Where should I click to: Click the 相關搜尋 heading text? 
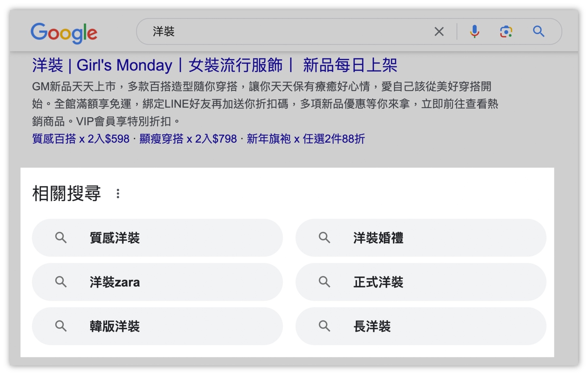tap(67, 193)
